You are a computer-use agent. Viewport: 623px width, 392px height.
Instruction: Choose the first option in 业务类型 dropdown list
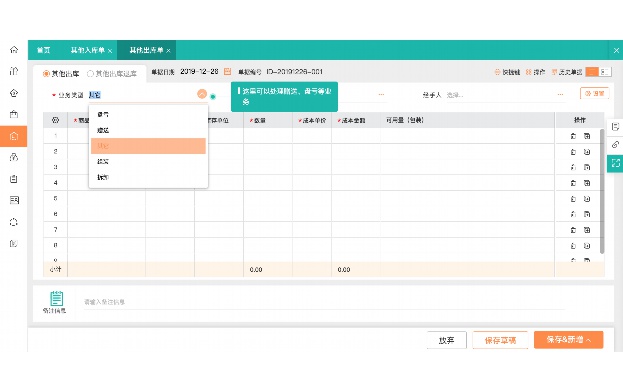148,114
